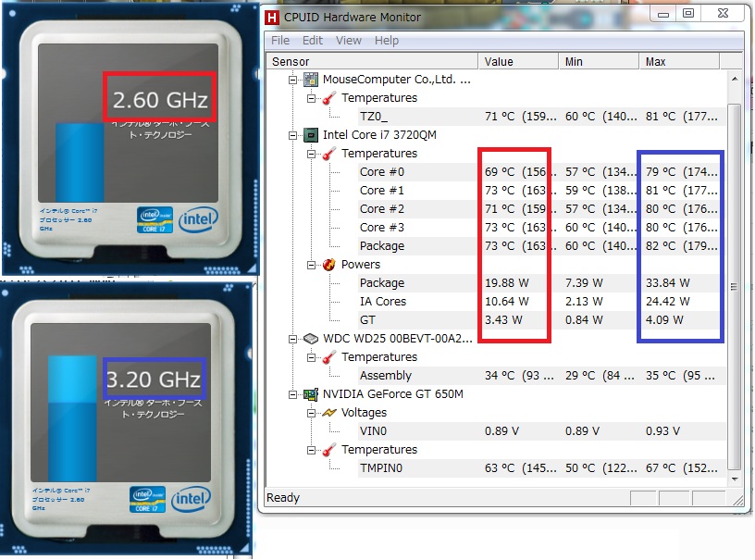Collapse Temperatures under MouseComputer

312,98
